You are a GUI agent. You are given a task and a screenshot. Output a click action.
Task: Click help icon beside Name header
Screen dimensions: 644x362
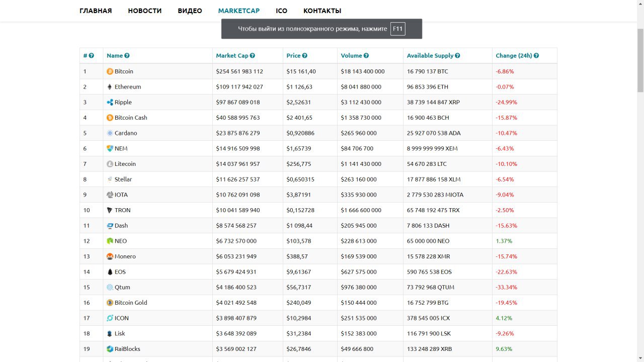coord(127,56)
